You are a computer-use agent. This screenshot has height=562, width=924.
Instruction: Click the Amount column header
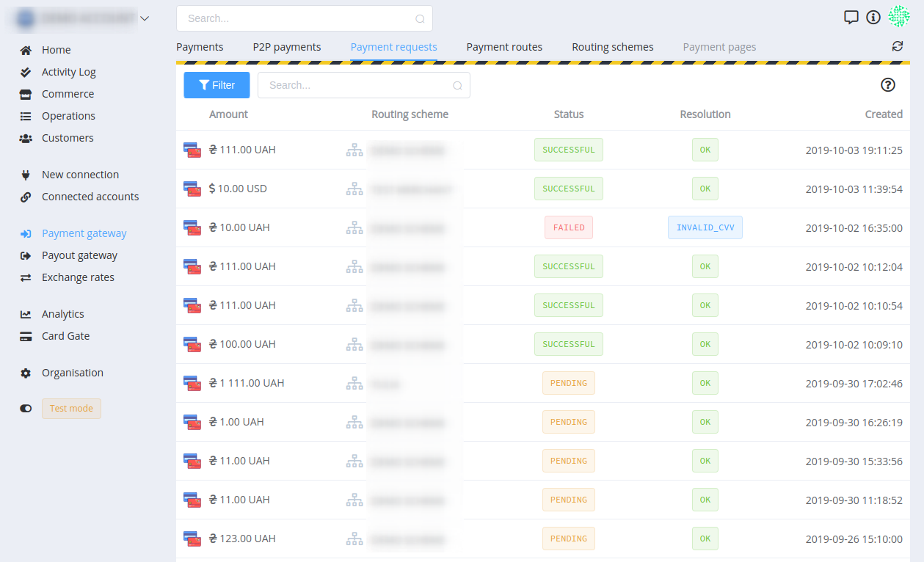pos(228,114)
